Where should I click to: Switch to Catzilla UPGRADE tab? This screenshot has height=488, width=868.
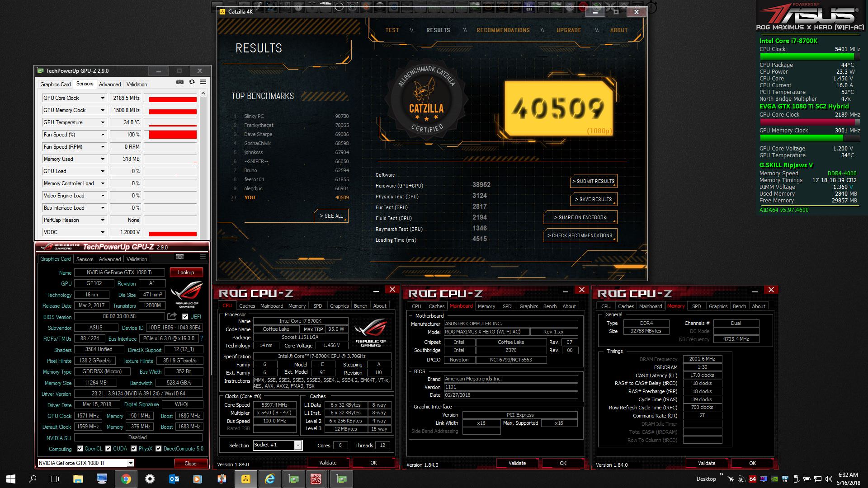tap(569, 30)
